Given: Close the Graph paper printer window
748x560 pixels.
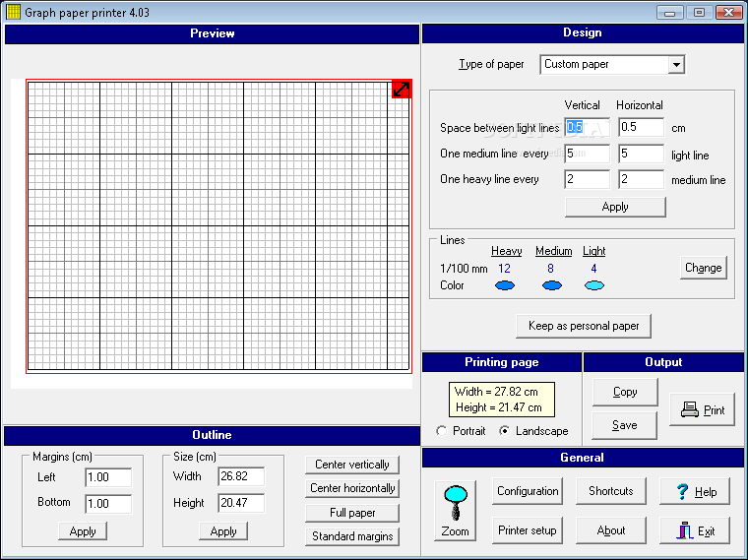Looking at the screenshot, I should pyautogui.click(x=728, y=12).
